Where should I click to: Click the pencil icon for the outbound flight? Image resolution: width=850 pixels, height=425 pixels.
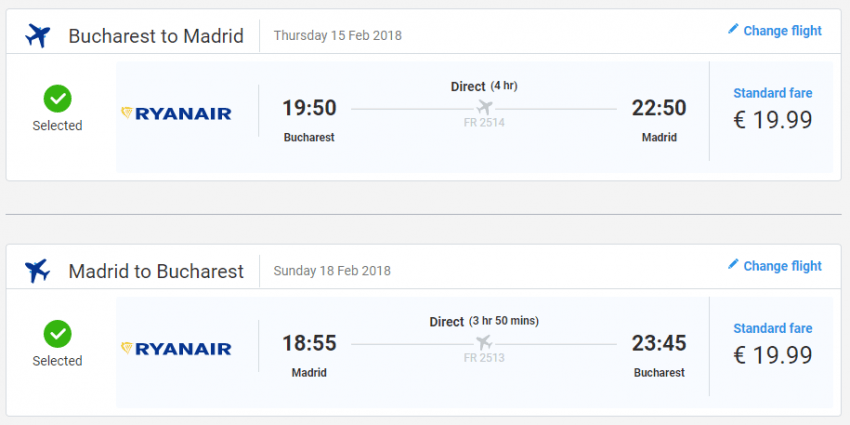733,30
